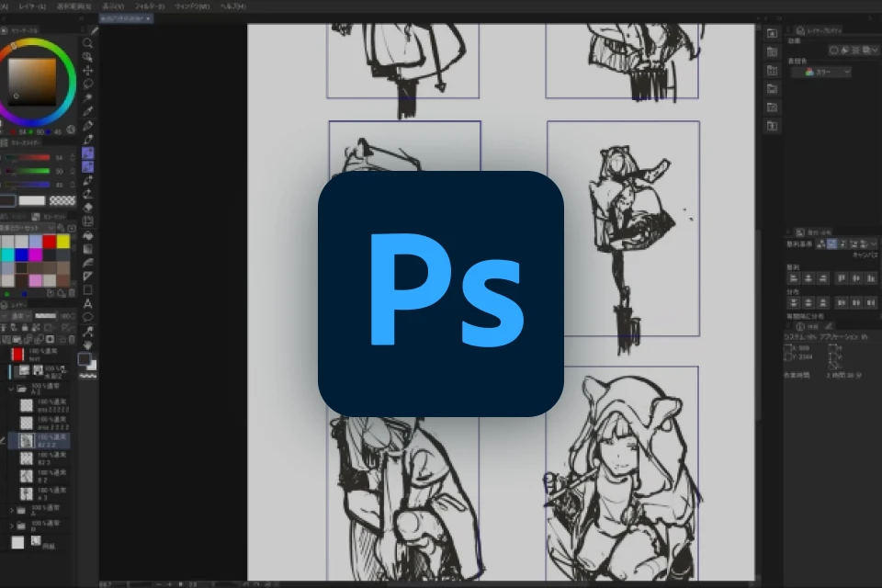Pick the magenta swatch in color set
The width and height of the screenshot is (882, 588).
(x=36, y=254)
